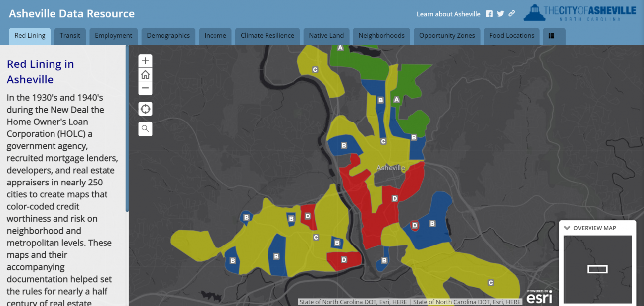This screenshot has width=644, height=306.
Task: Click the A marker at top of map
Action: pyautogui.click(x=340, y=48)
